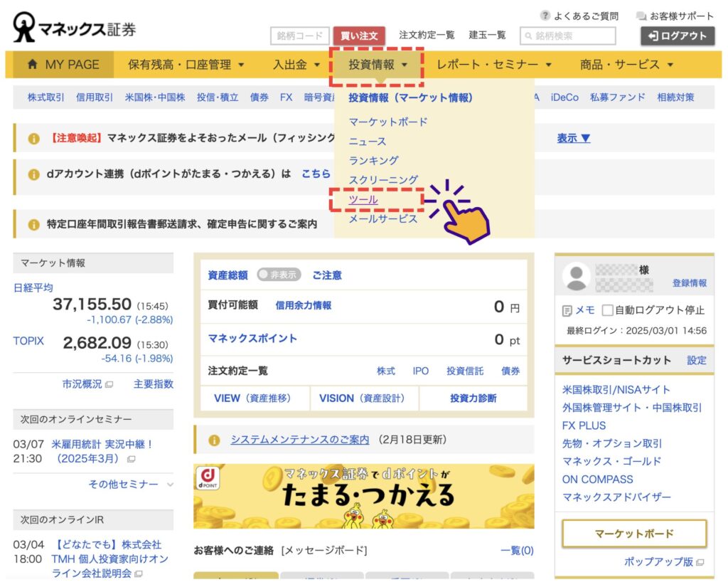The height and width of the screenshot is (587, 728).
Task: Click the 買い注文 button
Action: tap(359, 36)
